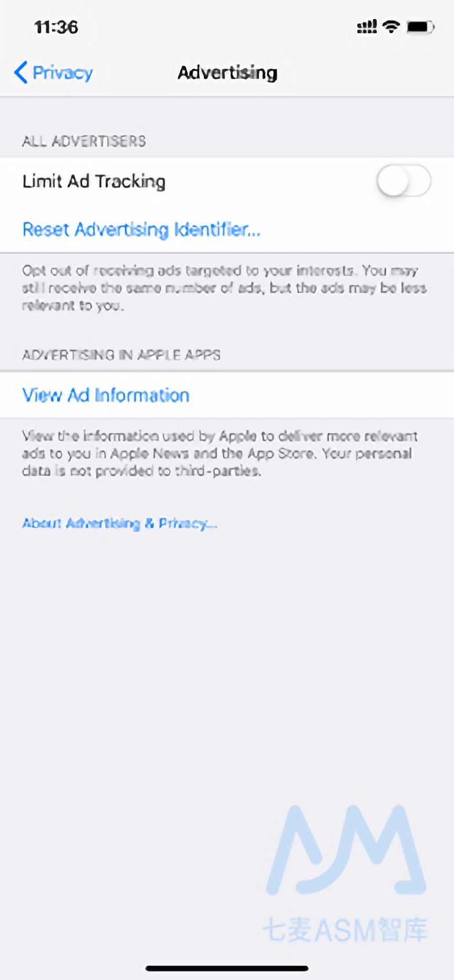Image resolution: width=454 pixels, height=980 pixels.
Task: Open About Advertising & Privacy link
Action: click(119, 523)
